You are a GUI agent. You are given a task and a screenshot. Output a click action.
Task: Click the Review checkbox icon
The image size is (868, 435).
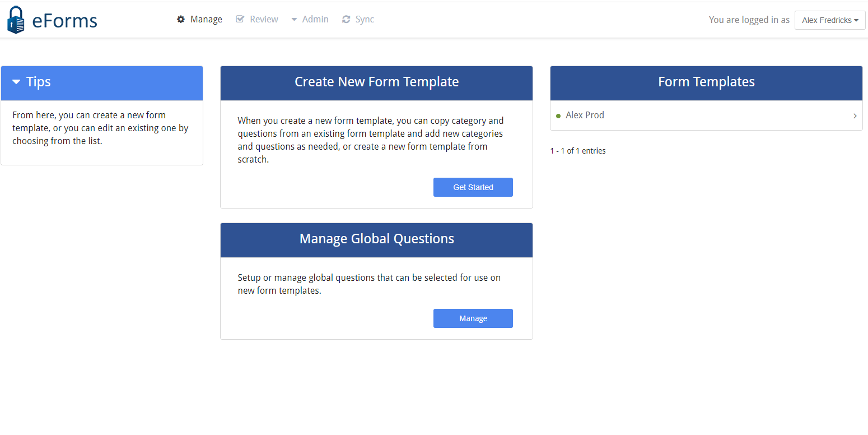pyautogui.click(x=240, y=20)
